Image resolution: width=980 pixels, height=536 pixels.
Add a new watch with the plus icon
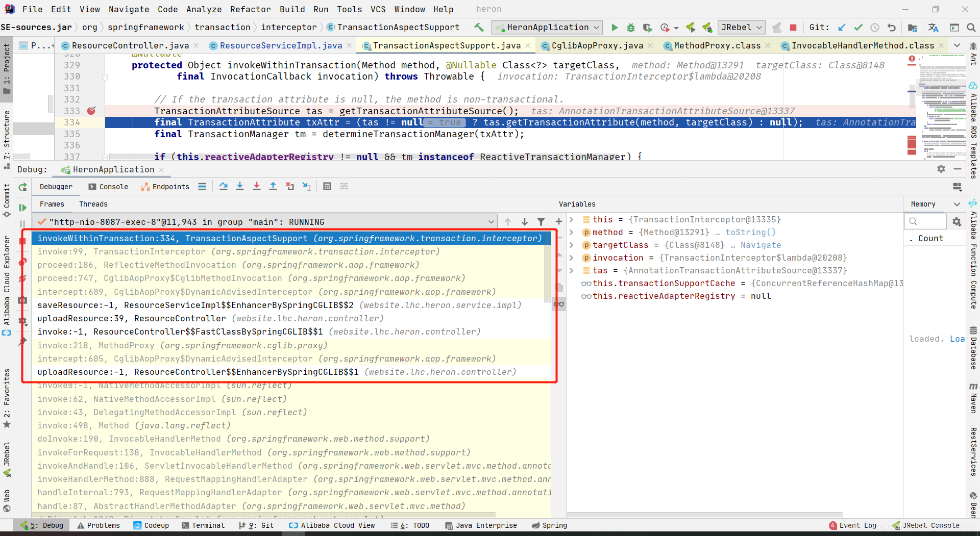pos(559,221)
